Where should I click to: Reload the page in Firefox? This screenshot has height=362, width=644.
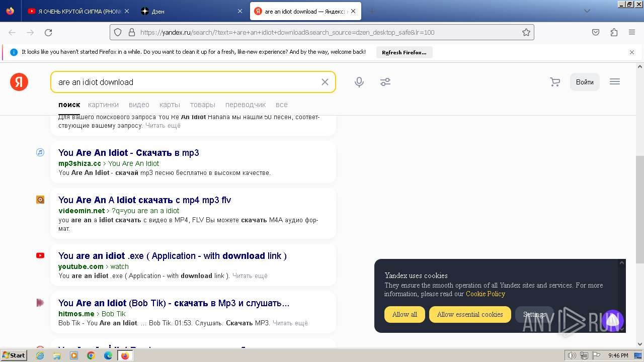pos(48,32)
